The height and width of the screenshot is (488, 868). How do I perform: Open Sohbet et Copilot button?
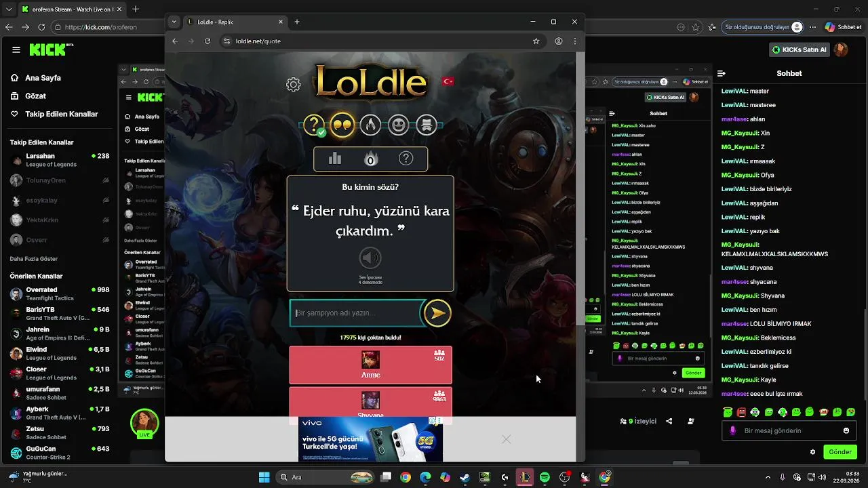coord(844,27)
